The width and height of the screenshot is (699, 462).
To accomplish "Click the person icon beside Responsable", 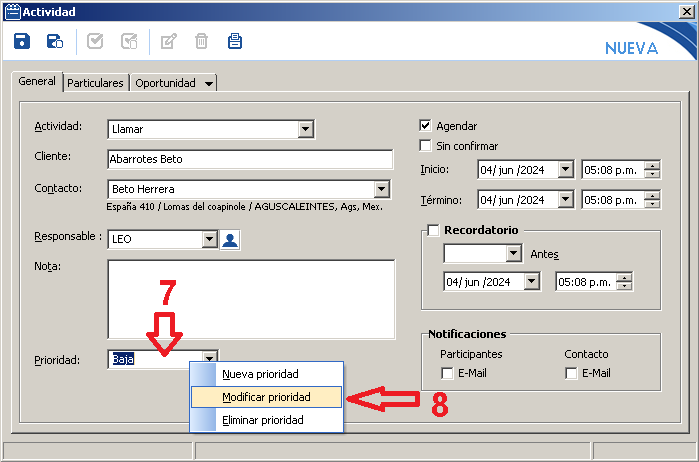I will 230,239.
